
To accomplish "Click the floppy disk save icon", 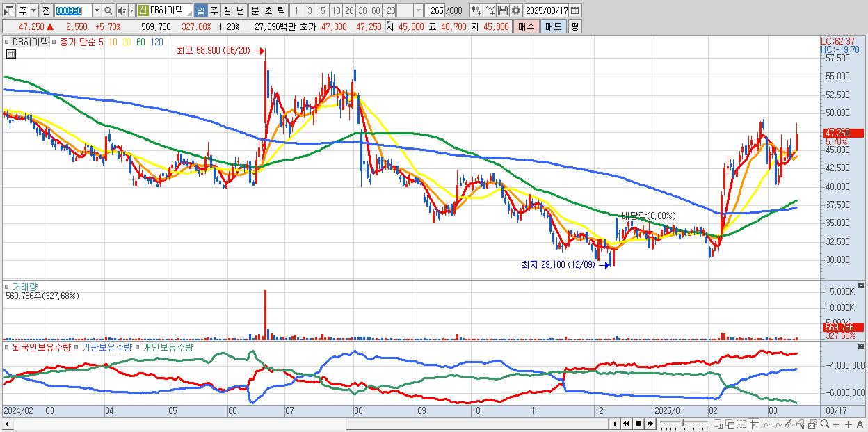I will click(x=503, y=10).
